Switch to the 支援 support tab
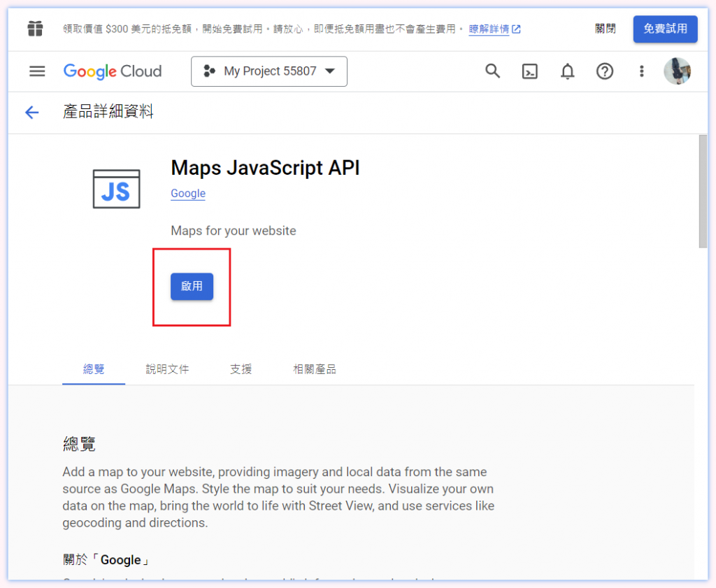Viewport: 716px width, 588px height. 241,369
